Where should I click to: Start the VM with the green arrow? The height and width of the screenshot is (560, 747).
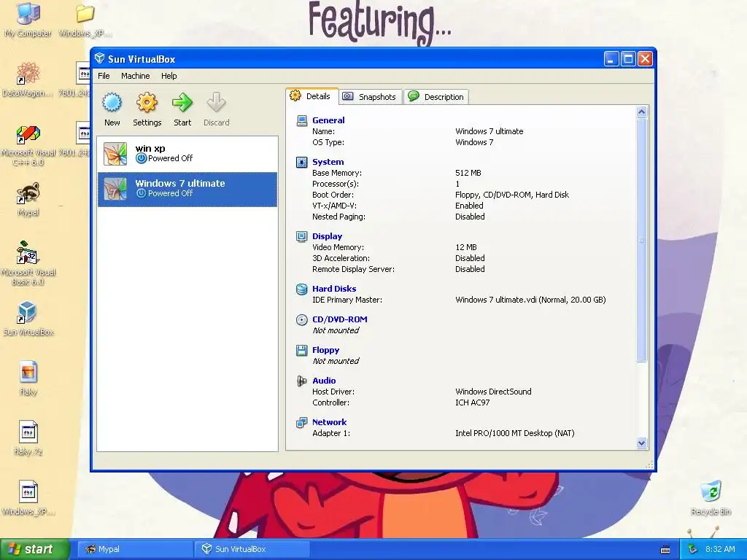182,102
